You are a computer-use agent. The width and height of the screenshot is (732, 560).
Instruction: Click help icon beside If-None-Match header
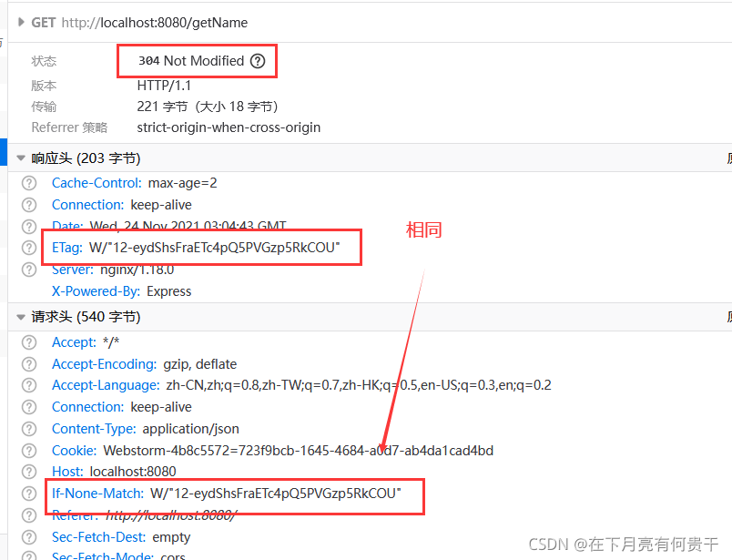[29, 494]
